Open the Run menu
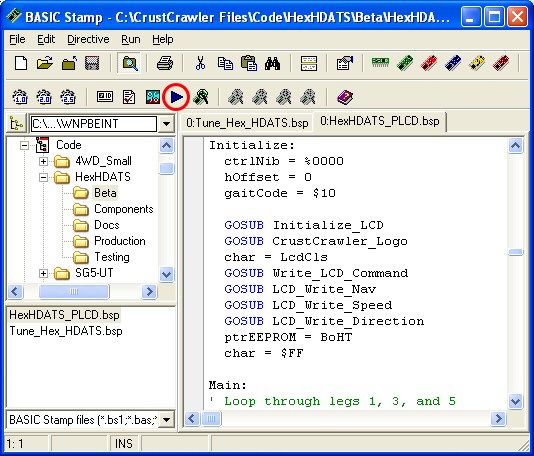Viewport: 534px width, 456px height. (131, 40)
